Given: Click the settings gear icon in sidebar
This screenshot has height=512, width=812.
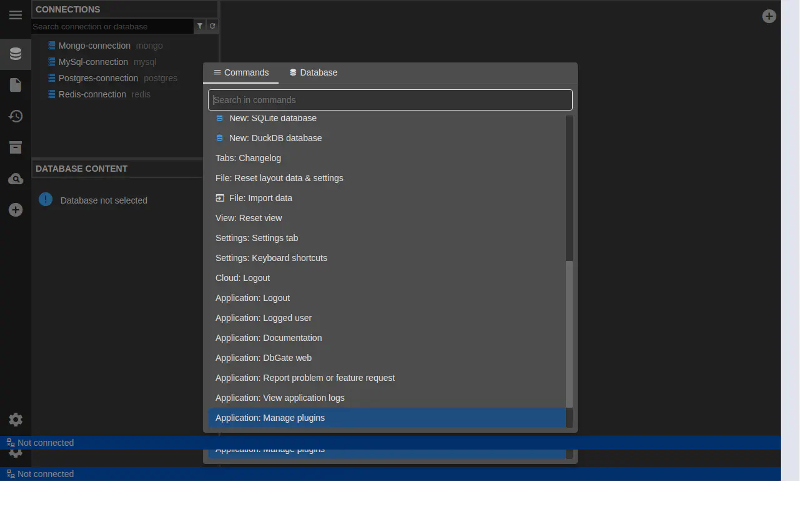Looking at the screenshot, I should [x=16, y=420].
